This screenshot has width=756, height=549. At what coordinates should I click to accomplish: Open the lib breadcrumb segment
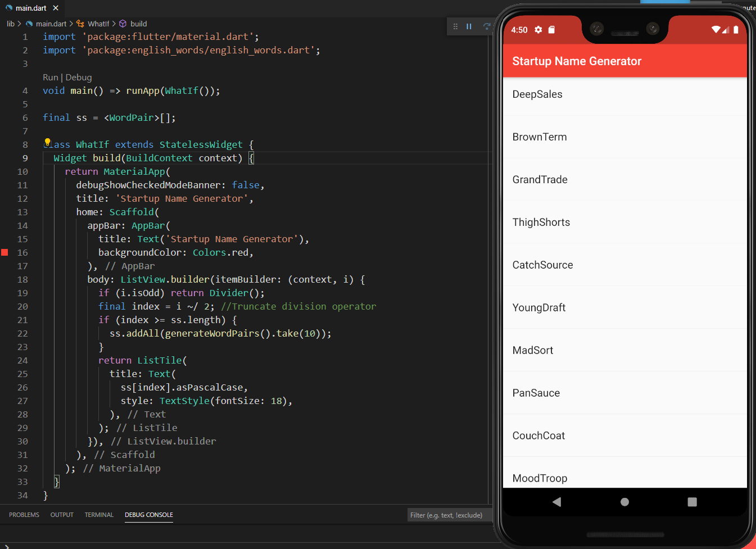[x=11, y=24]
